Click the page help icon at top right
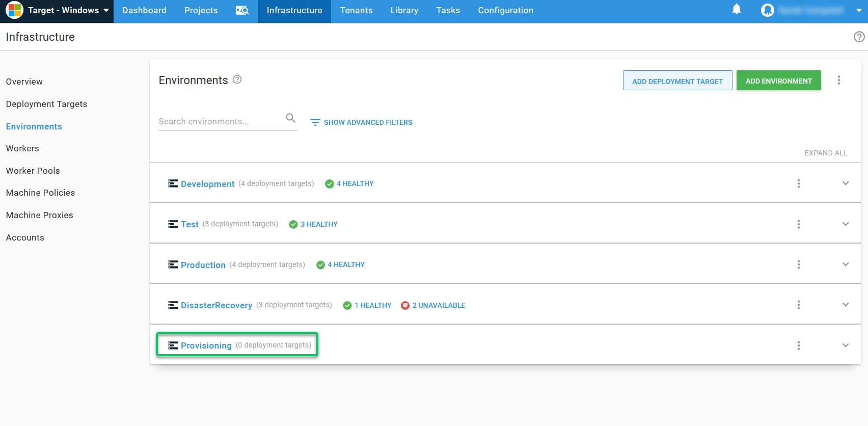The image size is (868, 426). click(x=859, y=37)
